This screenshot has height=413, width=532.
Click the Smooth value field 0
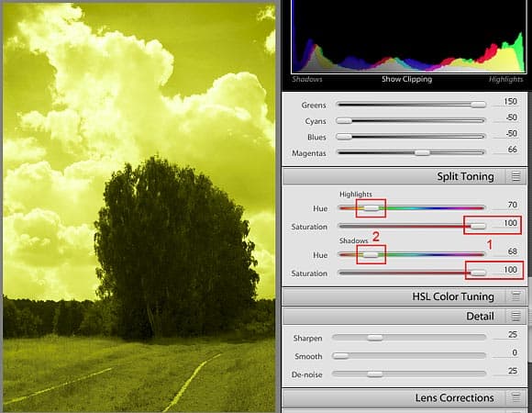tap(515, 352)
